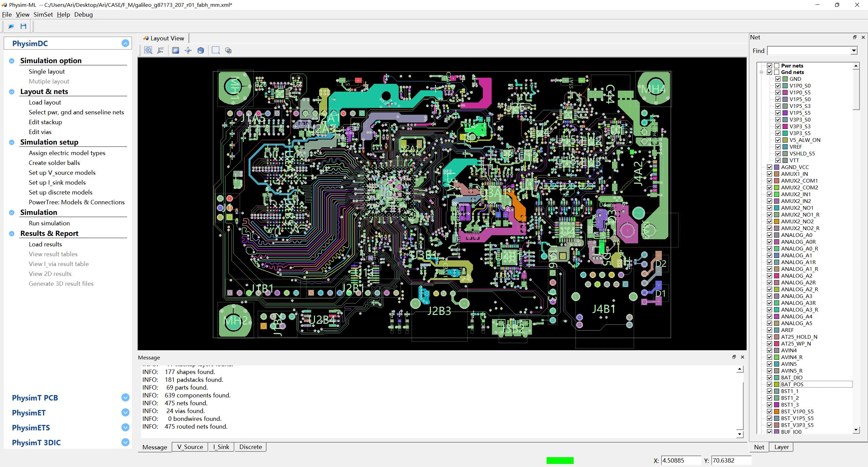Save the project with the floppy disk icon
The height and width of the screenshot is (467, 868).
pos(23,26)
